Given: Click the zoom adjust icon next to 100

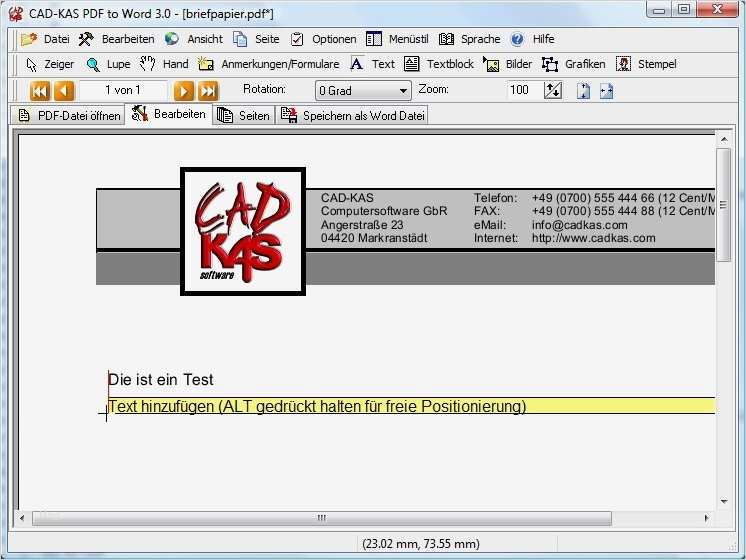Looking at the screenshot, I should [x=552, y=90].
